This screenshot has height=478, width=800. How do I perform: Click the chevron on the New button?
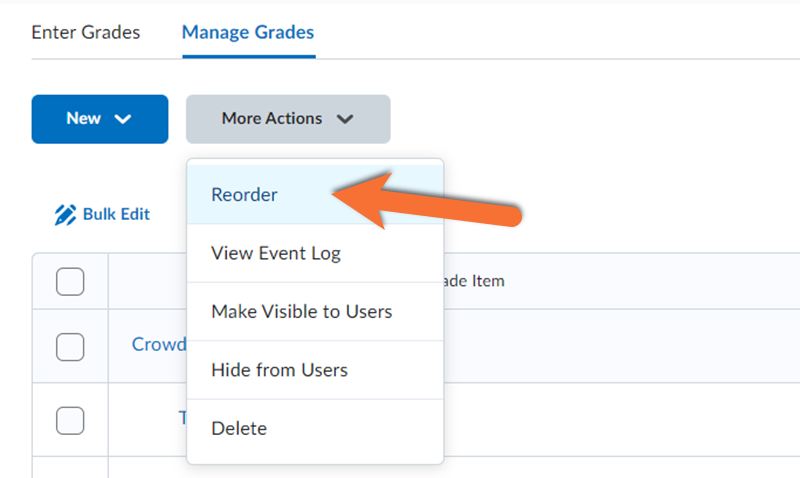(123, 119)
